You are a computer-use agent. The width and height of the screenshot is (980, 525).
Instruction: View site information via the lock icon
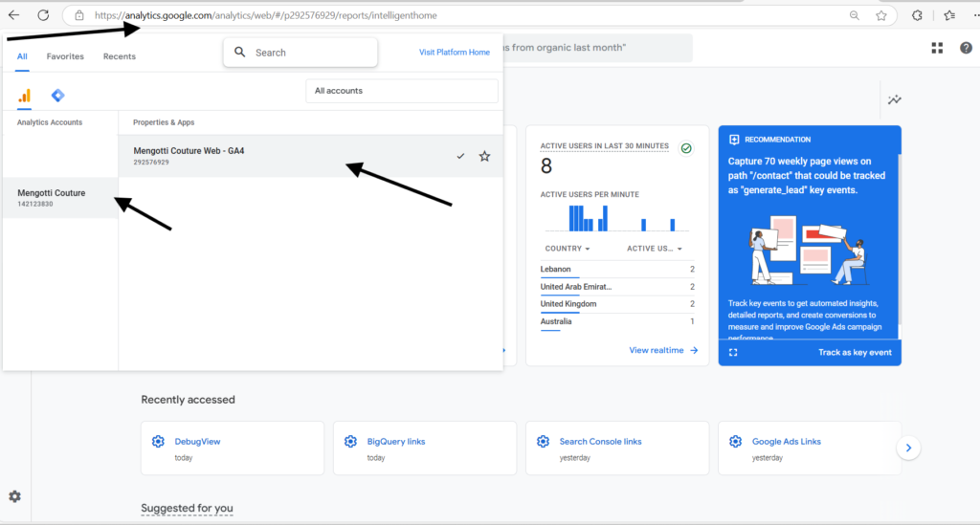[79, 15]
